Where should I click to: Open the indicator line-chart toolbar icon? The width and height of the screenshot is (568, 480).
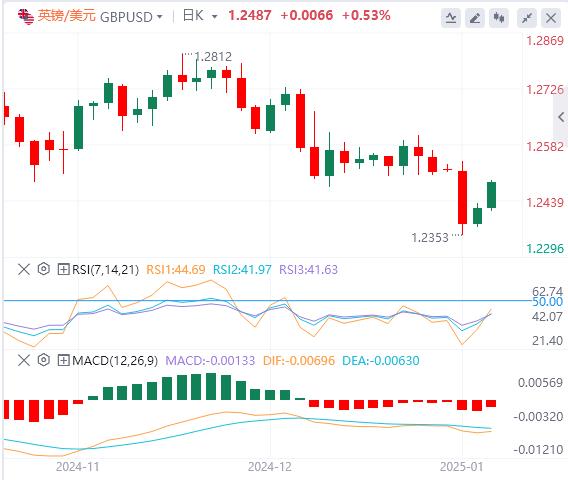(451, 17)
